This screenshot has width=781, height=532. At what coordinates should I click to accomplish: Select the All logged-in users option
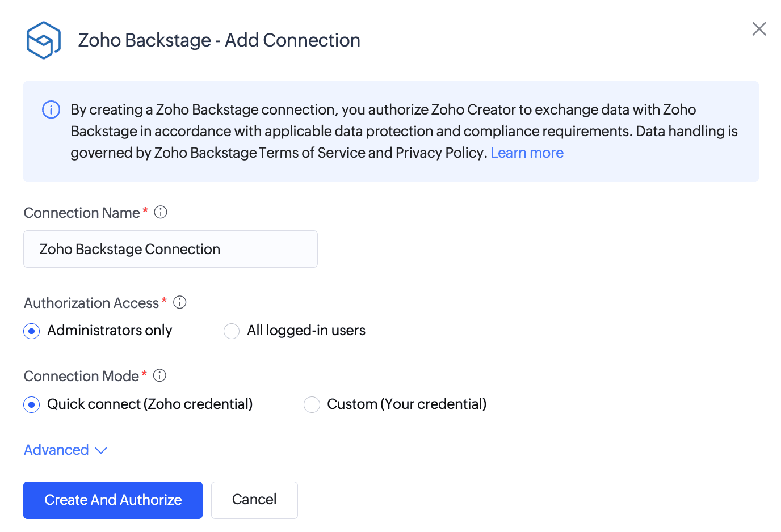click(232, 331)
